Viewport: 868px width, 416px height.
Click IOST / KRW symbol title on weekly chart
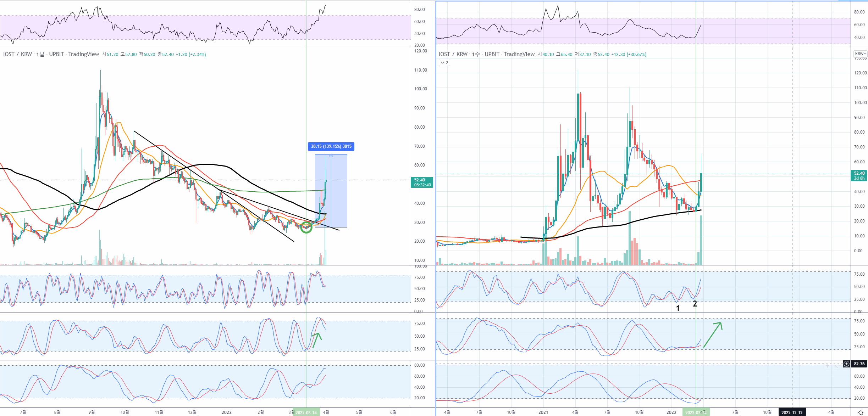pyautogui.click(x=453, y=54)
